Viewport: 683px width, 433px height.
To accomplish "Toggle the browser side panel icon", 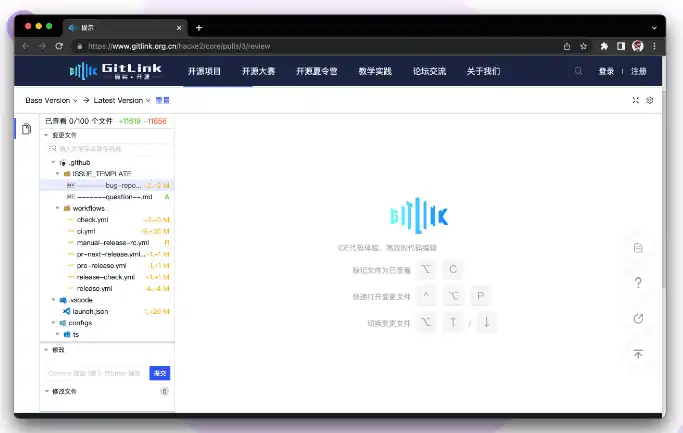I will coord(621,46).
